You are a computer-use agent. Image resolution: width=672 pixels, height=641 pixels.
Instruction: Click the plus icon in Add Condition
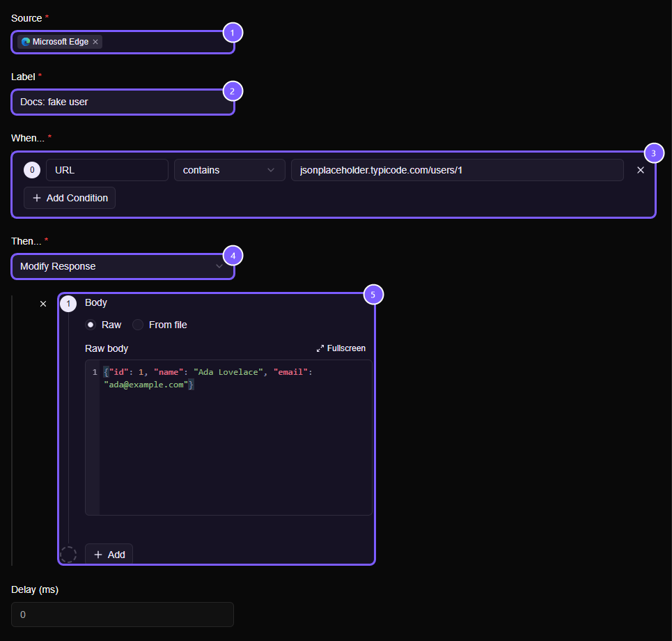click(37, 198)
